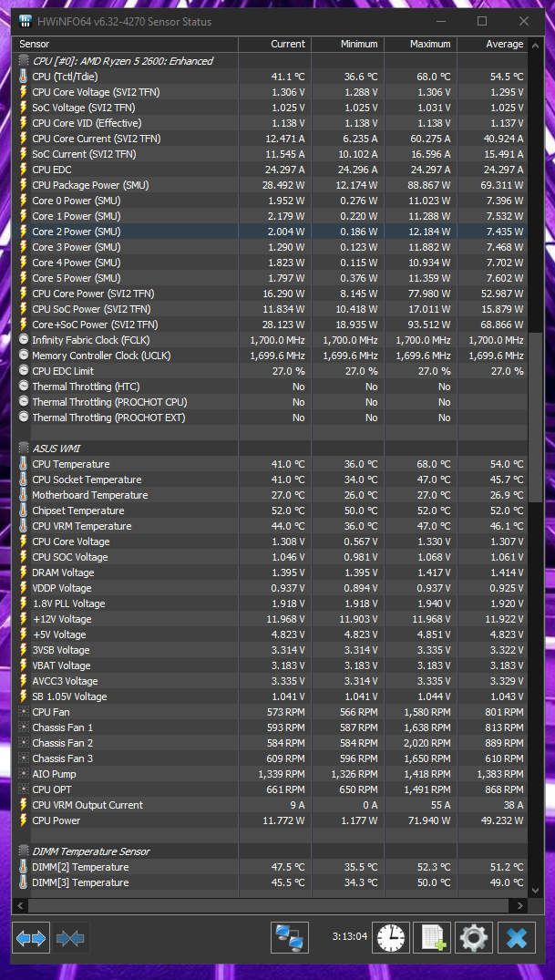Click the HWiNFO64 title bar app icon

click(25, 21)
